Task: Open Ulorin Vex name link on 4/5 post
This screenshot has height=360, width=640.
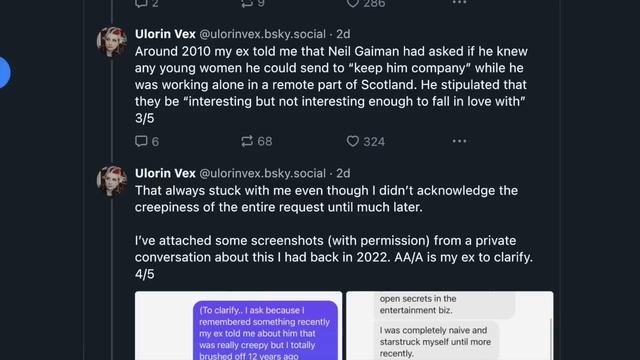Action: point(165,173)
